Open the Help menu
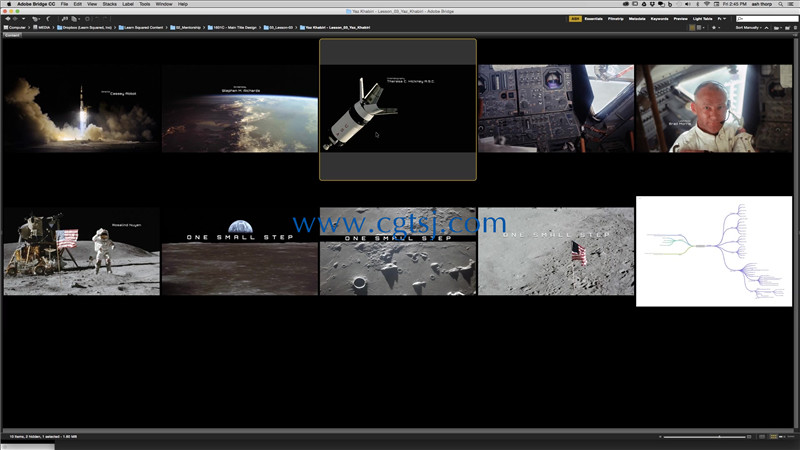Screen dimensions: 800x450 183,4
